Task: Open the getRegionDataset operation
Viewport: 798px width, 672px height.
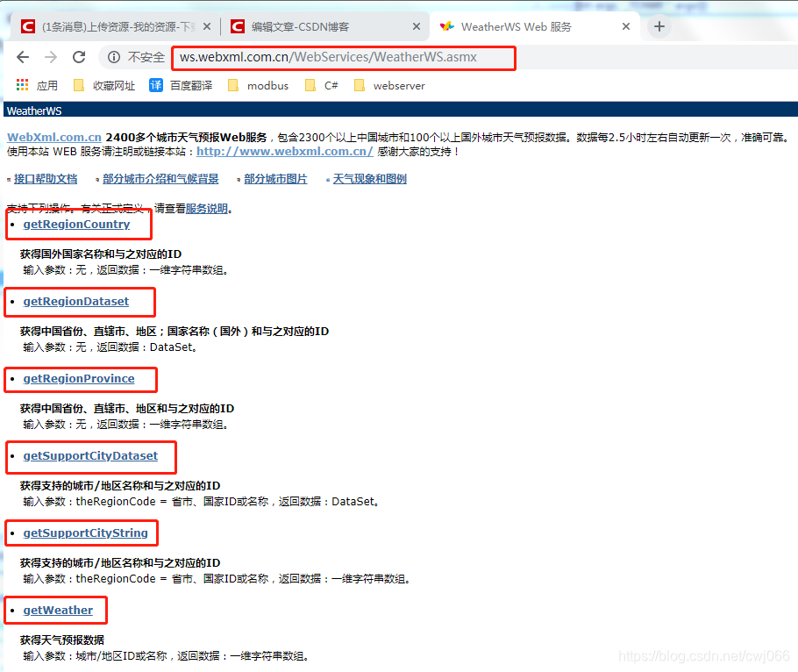Action: pos(75,302)
